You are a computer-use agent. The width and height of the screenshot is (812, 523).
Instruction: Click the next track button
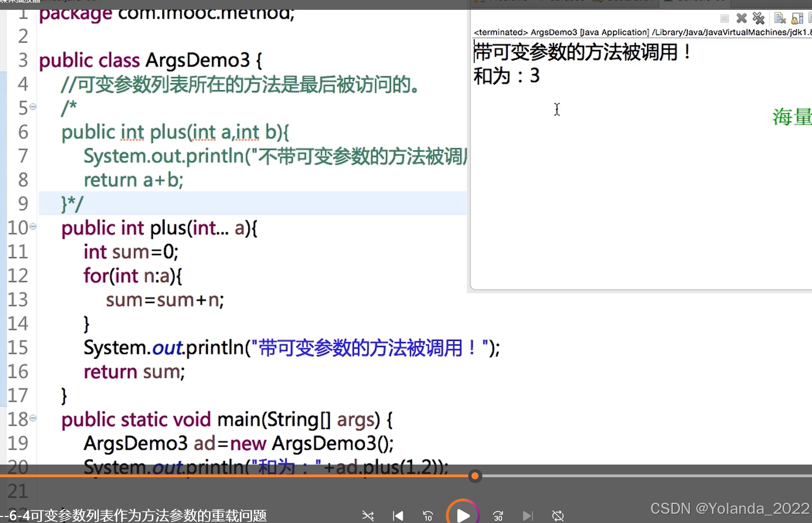pos(527,516)
